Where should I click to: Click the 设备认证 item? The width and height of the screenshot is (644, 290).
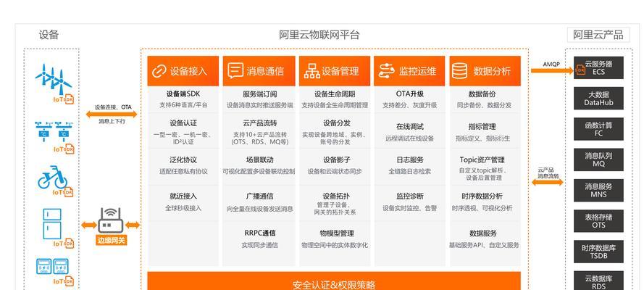183,123
